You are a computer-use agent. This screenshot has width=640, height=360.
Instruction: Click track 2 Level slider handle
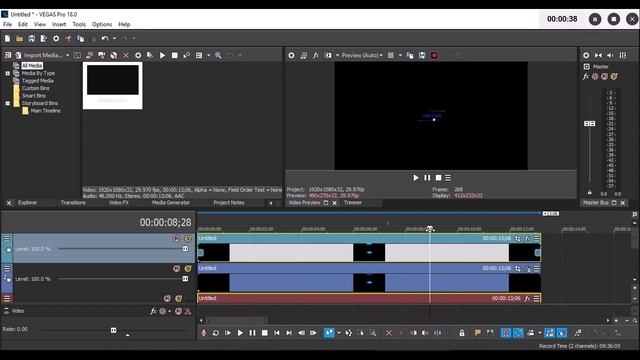(x=185, y=279)
